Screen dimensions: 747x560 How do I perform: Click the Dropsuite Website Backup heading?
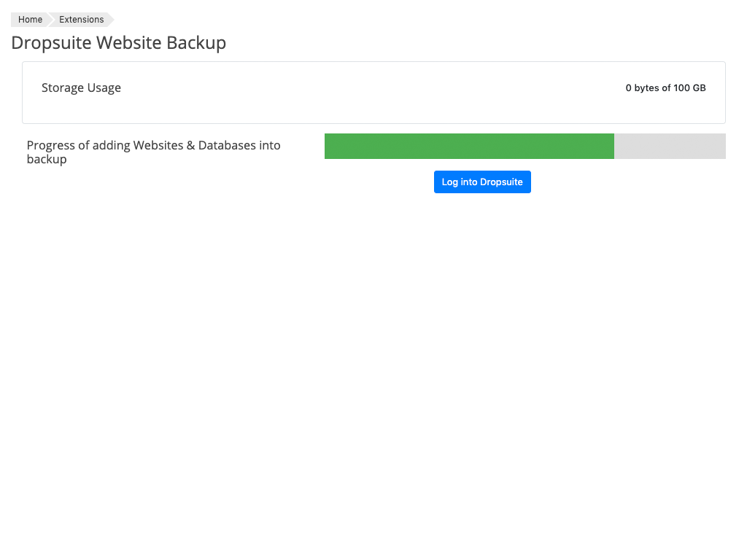(119, 43)
